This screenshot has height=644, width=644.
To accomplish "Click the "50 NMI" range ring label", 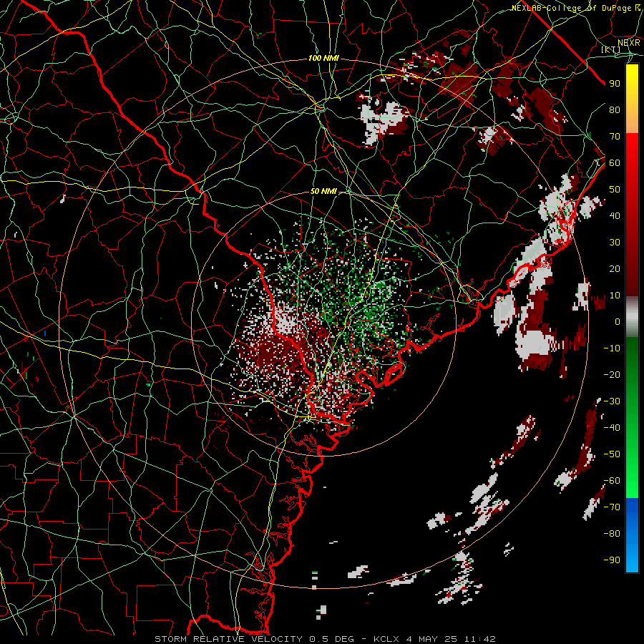I will pyautogui.click(x=323, y=191).
